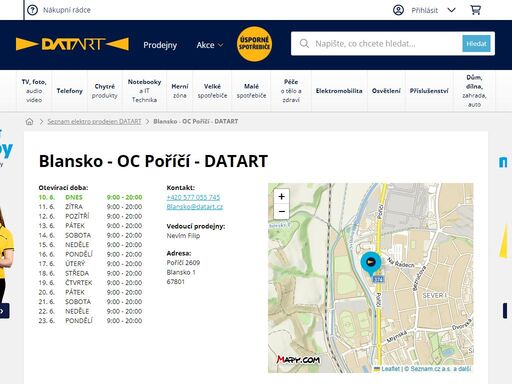Screen dimensions: 512x384
Task: Click the Přihlásit login link
Action: [x=424, y=10]
